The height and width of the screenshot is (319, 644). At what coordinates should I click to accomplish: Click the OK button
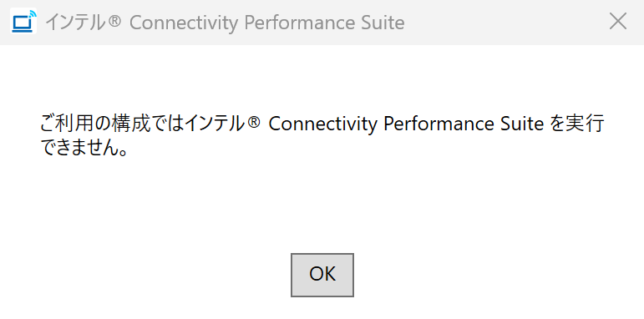(322, 275)
